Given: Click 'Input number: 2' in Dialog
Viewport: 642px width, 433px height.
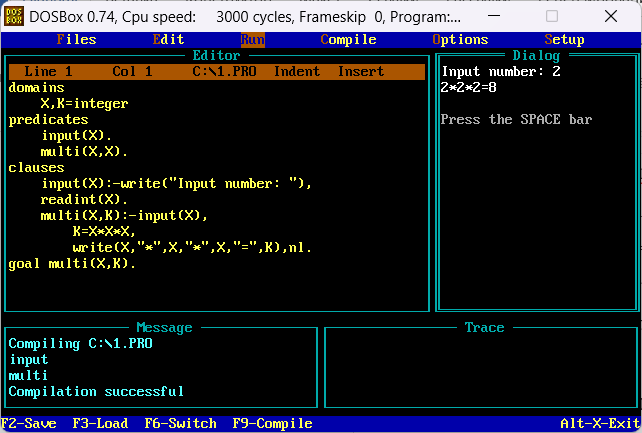Looking at the screenshot, I should [501, 72].
